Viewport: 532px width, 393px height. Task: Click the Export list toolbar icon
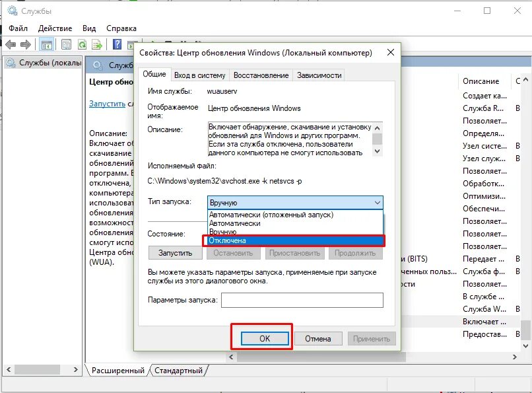coord(97,44)
